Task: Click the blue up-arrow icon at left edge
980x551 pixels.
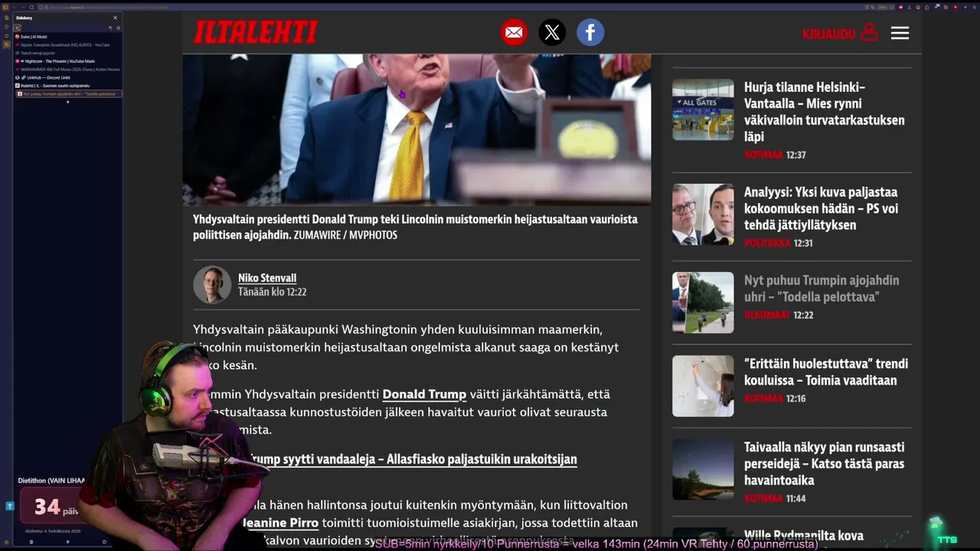Action: pos(9,506)
